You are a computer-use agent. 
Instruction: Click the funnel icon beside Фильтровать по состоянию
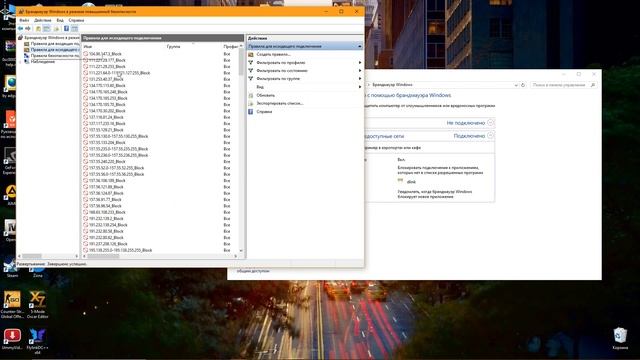251,71
